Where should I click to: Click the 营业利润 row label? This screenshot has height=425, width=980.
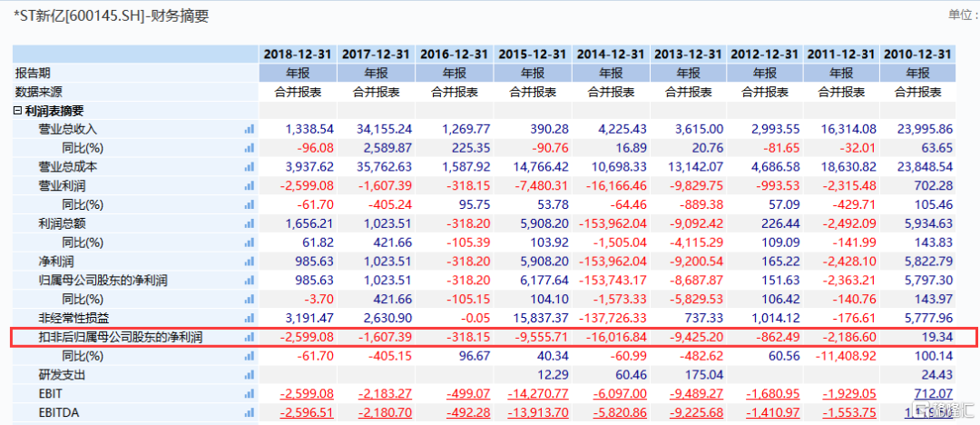(62, 186)
